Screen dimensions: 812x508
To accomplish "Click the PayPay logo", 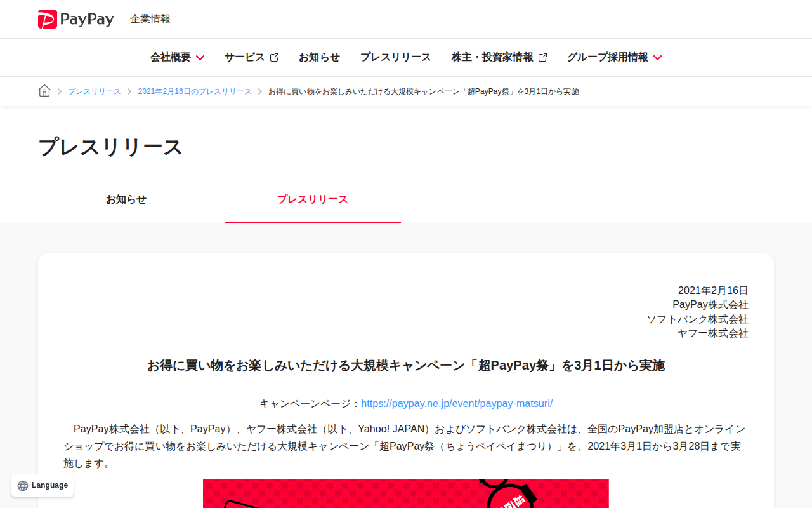I will point(75,19).
